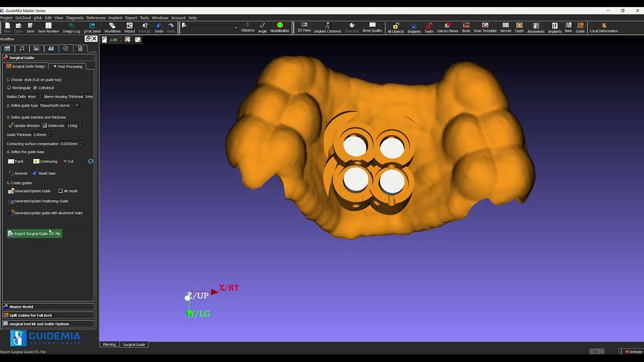Toggle the All Objects lock icon
The image size is (644, 362).
(395, 28)
